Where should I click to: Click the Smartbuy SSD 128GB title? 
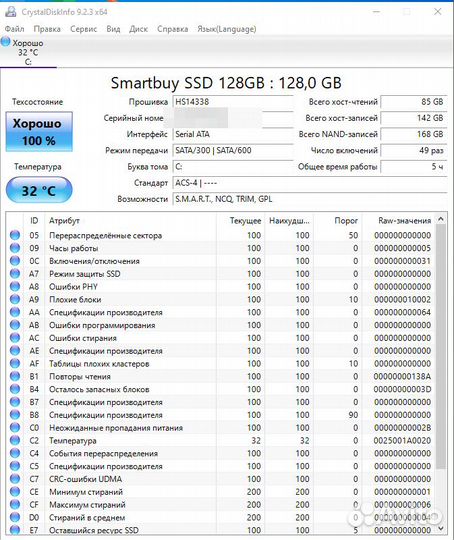pos(226,83)
